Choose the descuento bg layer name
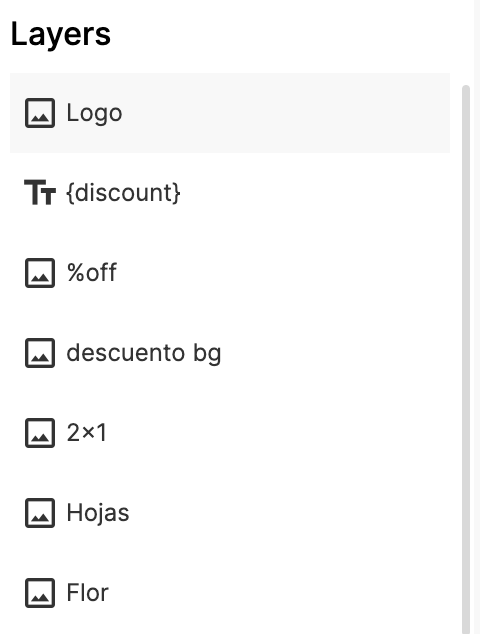 point(144,353)
